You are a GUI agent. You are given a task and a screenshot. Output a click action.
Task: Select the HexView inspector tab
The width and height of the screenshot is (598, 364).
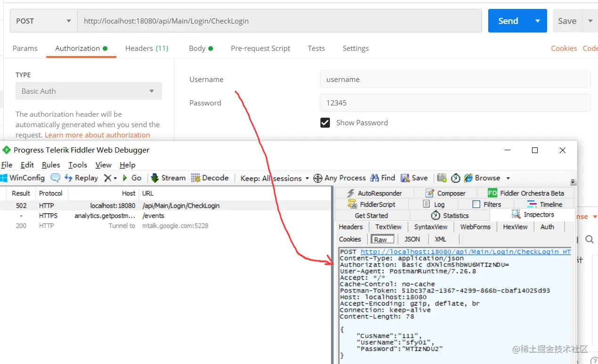515,227
